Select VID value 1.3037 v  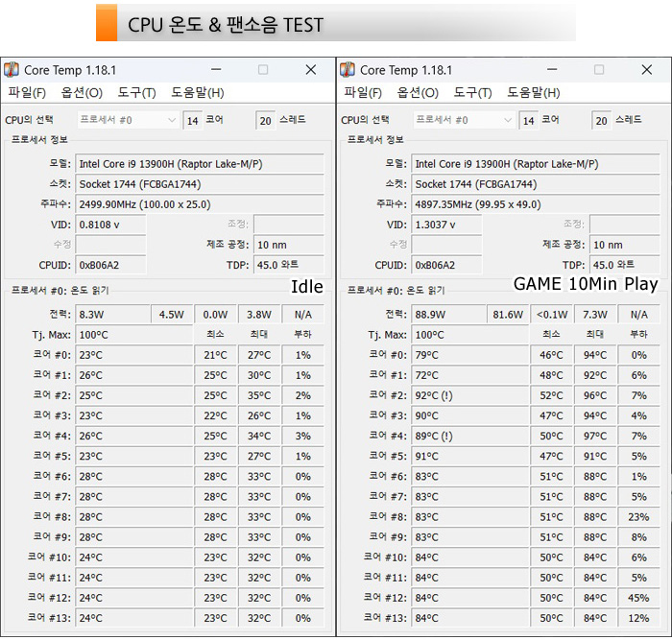[446, 225]
